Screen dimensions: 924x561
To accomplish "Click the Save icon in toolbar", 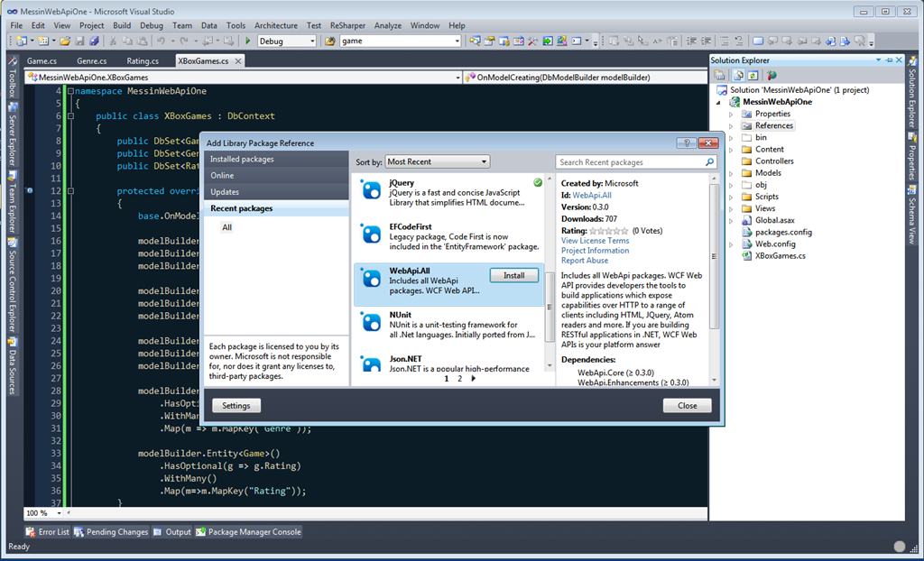I will (79, 41).
